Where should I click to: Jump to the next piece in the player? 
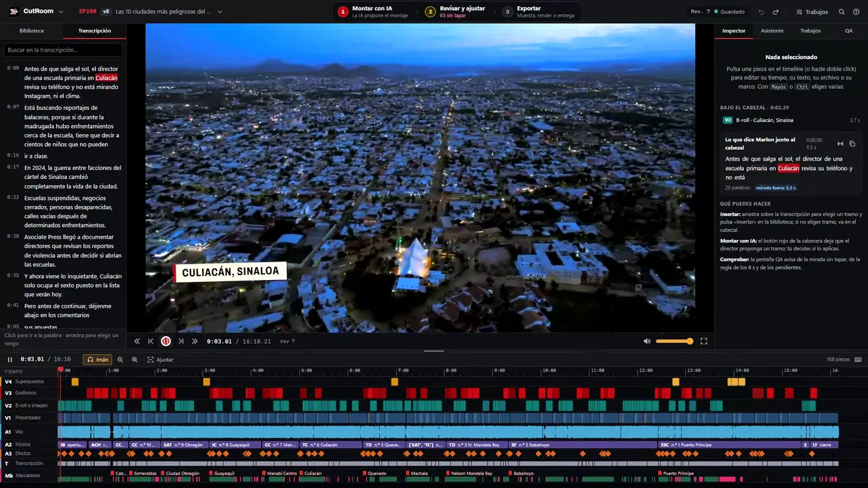[180, 342]
